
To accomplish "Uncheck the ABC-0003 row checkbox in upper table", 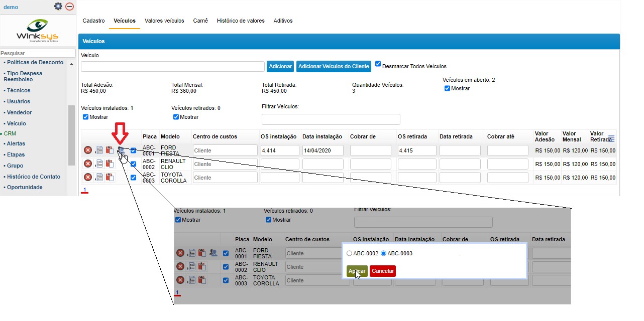I will click(133, 177).
